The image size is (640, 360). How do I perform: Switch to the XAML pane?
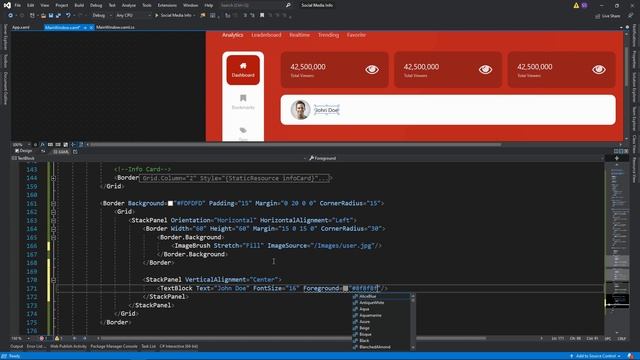coord(60,151)
